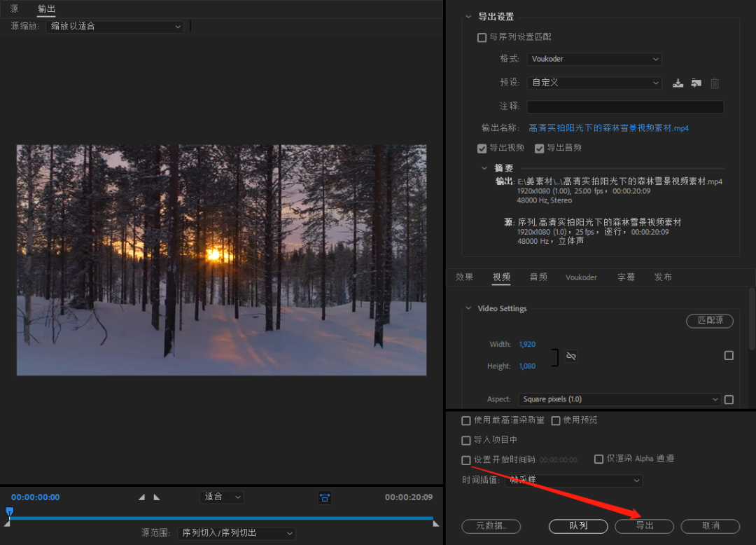Screen dimensions: 756x545
Task: Click the 注释 comment input field
Action: coord(625,106)
